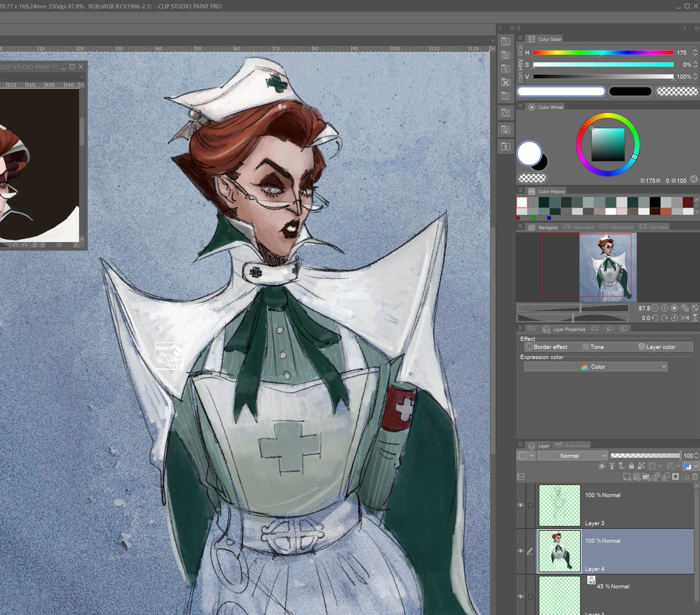Image resolution: width=700 pixels, height=615 pixels.
Task: Select the Layer 4 thumbnail
Action: [x=559, y=551]
